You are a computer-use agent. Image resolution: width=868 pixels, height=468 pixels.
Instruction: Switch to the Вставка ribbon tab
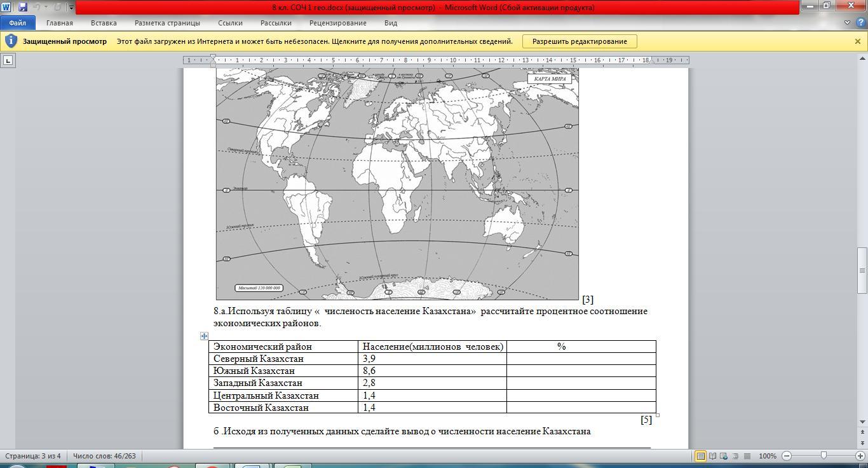(104, 23)
